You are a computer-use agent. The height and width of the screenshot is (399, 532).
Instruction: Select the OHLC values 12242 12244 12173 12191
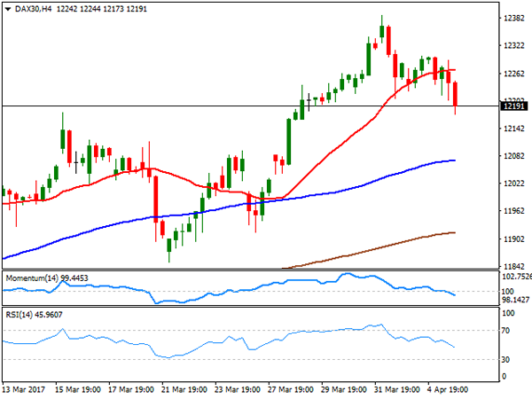pos(102,9)
